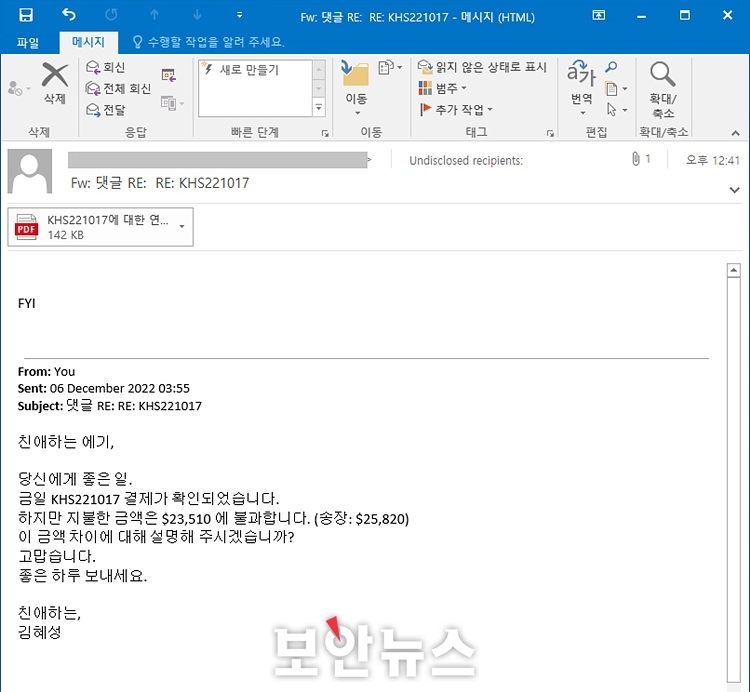Click the message scrollbar up arrow

(733, 270)
